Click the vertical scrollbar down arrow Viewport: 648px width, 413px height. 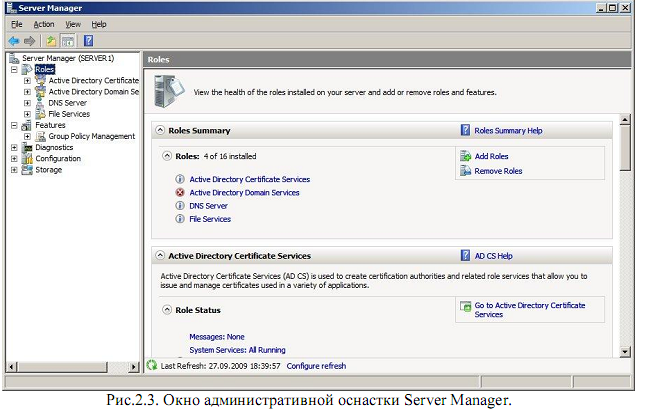tap(625, 352)
